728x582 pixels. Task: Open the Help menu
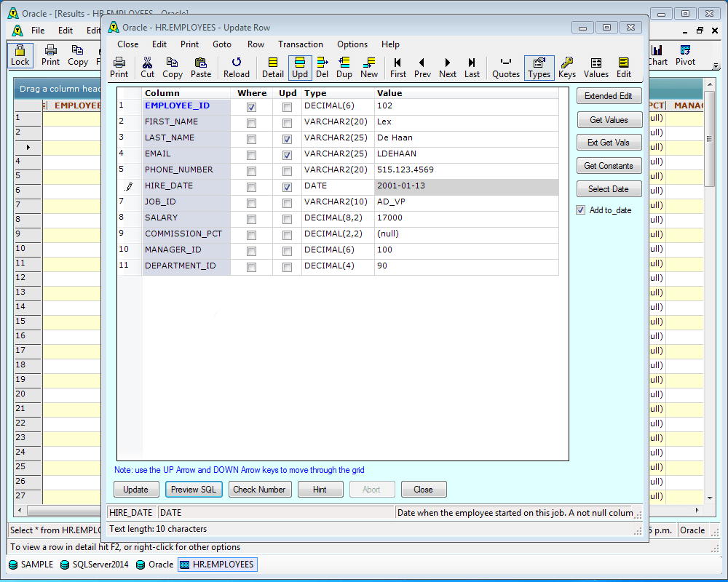tap(390, 44)
